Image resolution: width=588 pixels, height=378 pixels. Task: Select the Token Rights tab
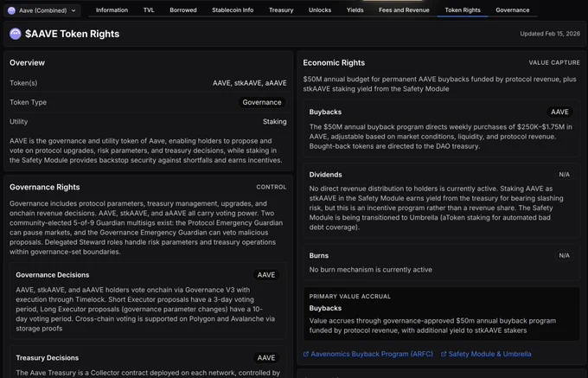463,10
